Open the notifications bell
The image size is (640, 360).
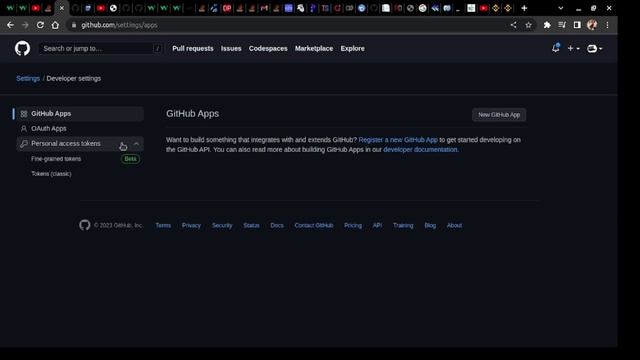point(556,48)
